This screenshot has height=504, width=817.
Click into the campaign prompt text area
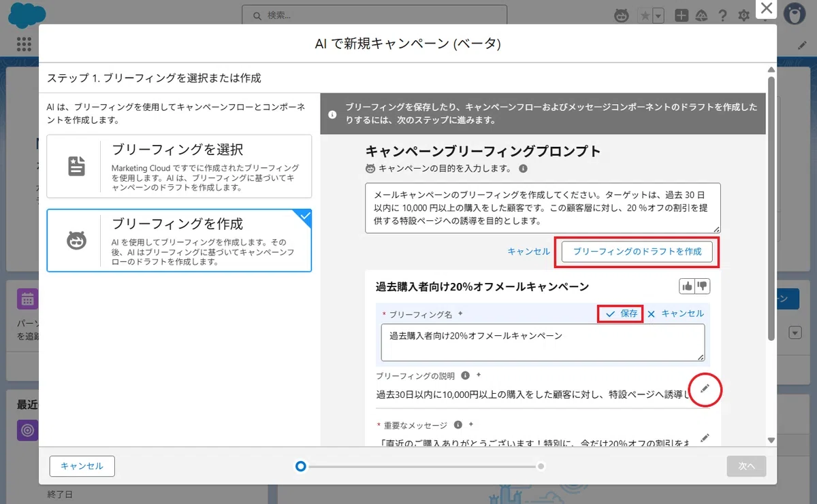pyautogui.click(x=543, y=208)
